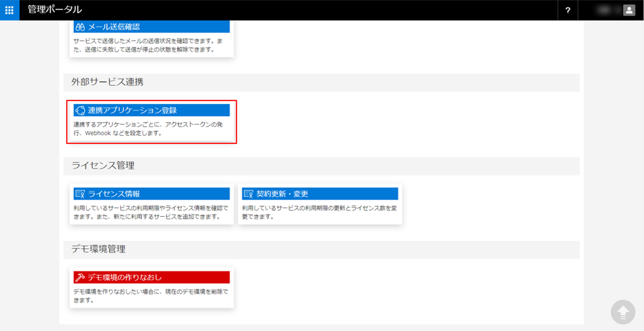
Task: Open ライセンス情報 header link
Action: coord(114,194)
